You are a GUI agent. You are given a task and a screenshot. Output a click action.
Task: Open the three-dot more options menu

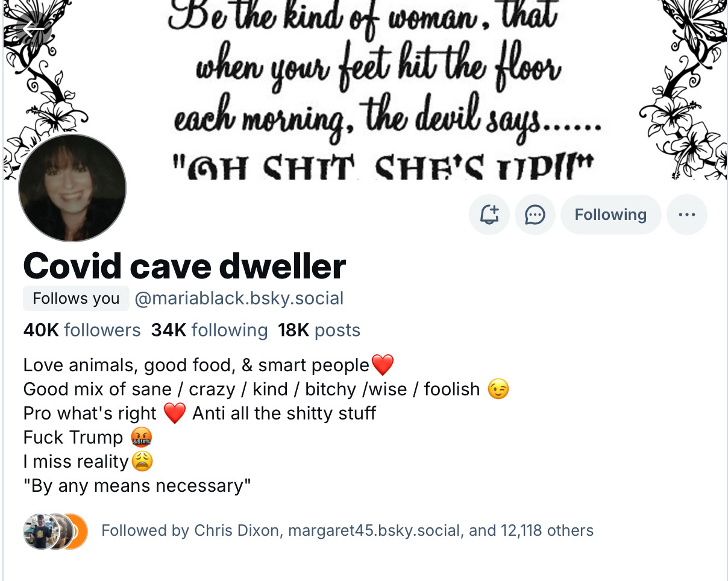687,215
